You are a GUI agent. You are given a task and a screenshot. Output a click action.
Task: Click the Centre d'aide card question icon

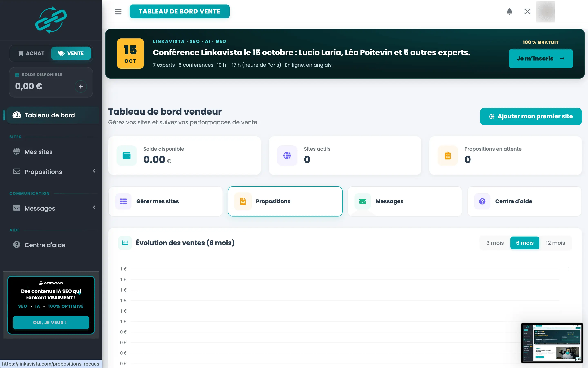pyautogui.click(x=482, y=201)
